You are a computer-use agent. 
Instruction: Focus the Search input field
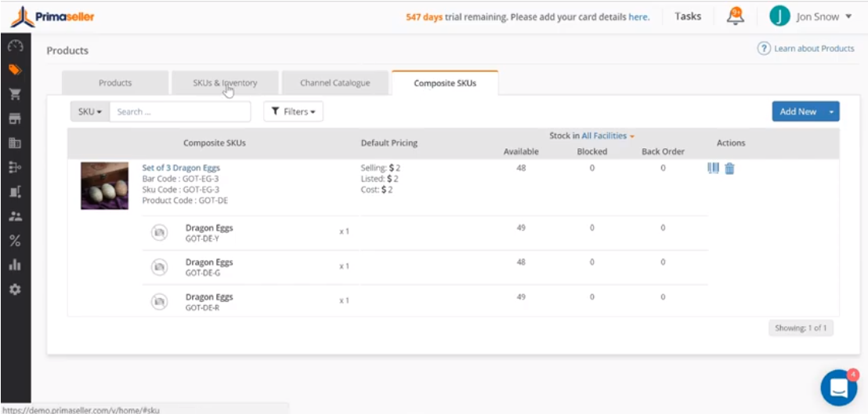179,112
